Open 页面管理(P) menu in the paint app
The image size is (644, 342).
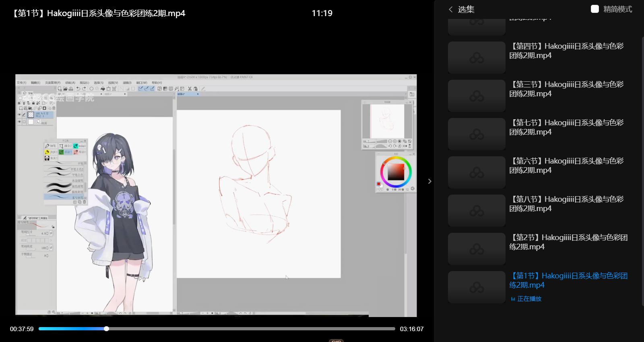(x=52, y=83)
